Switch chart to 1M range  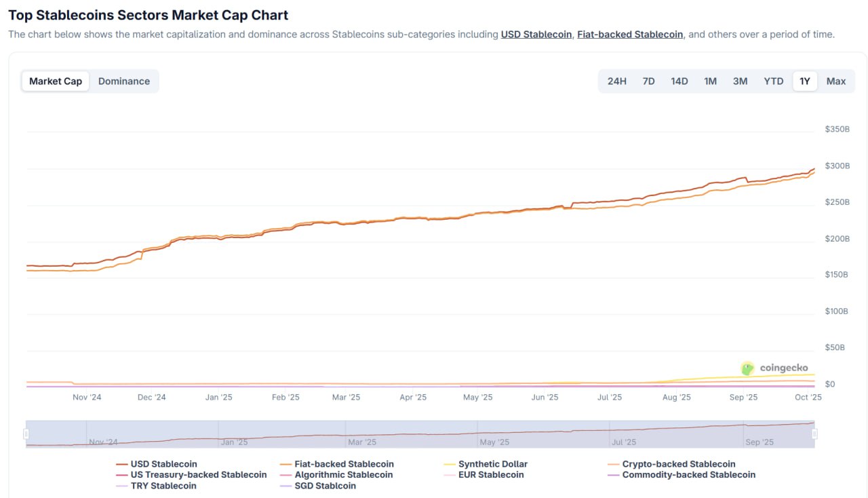tap(710, 81)
